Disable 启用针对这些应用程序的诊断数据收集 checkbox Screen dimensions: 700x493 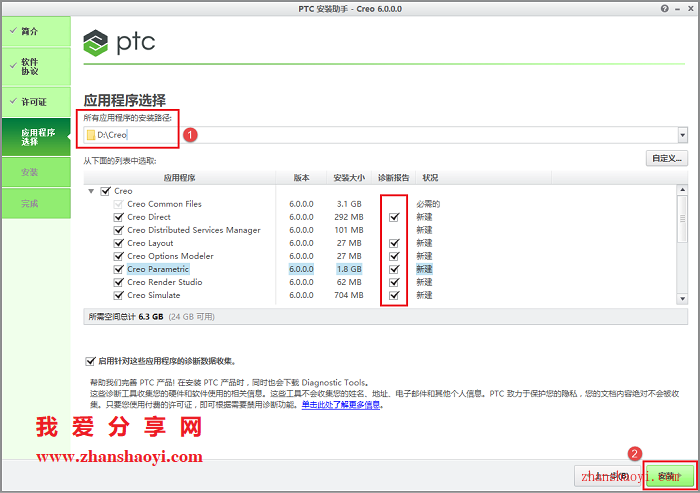pos(90,361)
